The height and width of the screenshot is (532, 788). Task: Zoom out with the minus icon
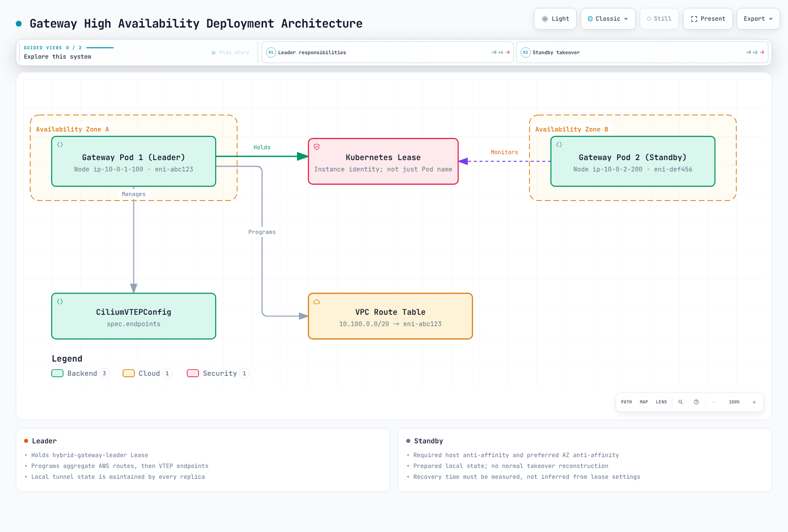tap(714, 402)
